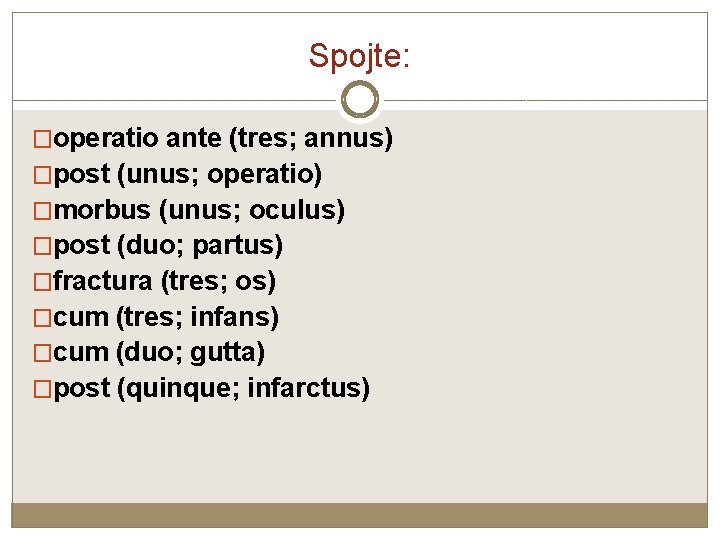Click the text 'operatio ante (tres; annus)'
Screen dimensions: 720x540
pyautogui.click(x=223, y=138)
